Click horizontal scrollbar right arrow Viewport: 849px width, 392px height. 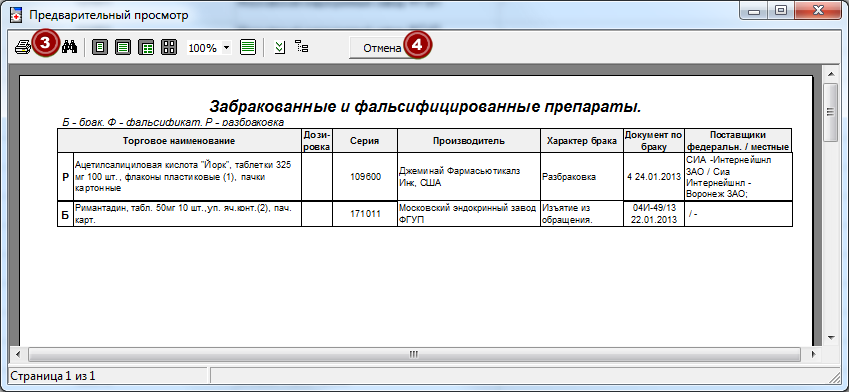point(813,355)
